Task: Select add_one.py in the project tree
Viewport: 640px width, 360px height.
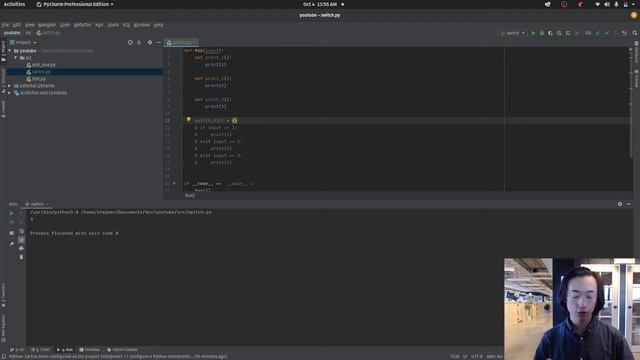Action: (44, 65)
